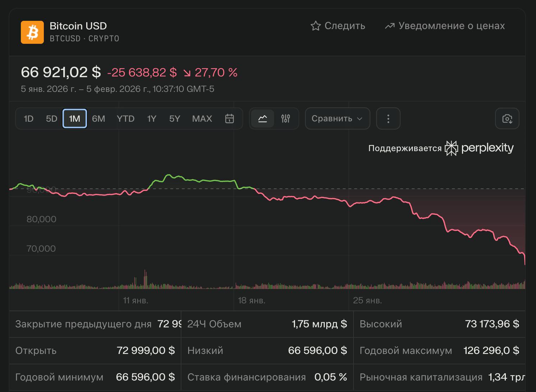Open the calendar date range picker icon
This screenshot has width=536, height=392.
pyautogui.click(x=229, y=118)
